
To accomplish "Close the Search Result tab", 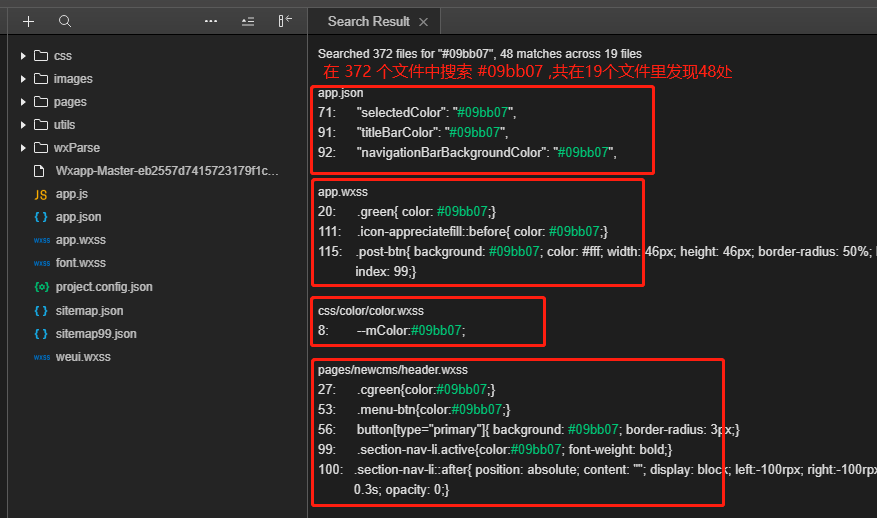I will click(423, 22).
